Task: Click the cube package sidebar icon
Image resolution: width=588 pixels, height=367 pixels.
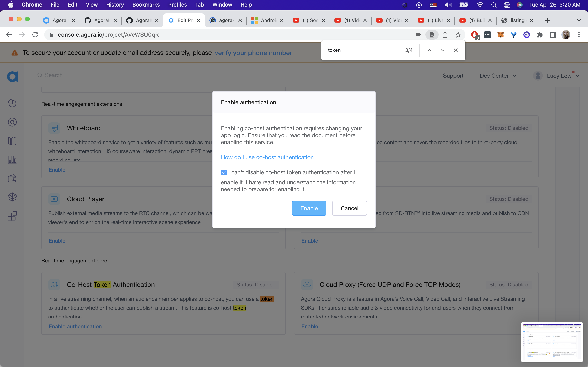Action: (x=12, y=197)
